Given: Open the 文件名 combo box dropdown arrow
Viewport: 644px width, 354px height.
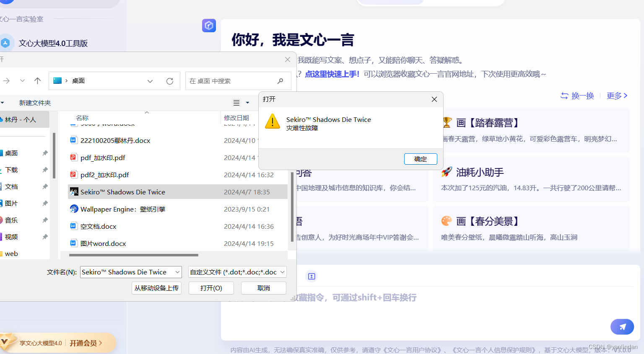Looking at the screenshot, I should (177, 272).
